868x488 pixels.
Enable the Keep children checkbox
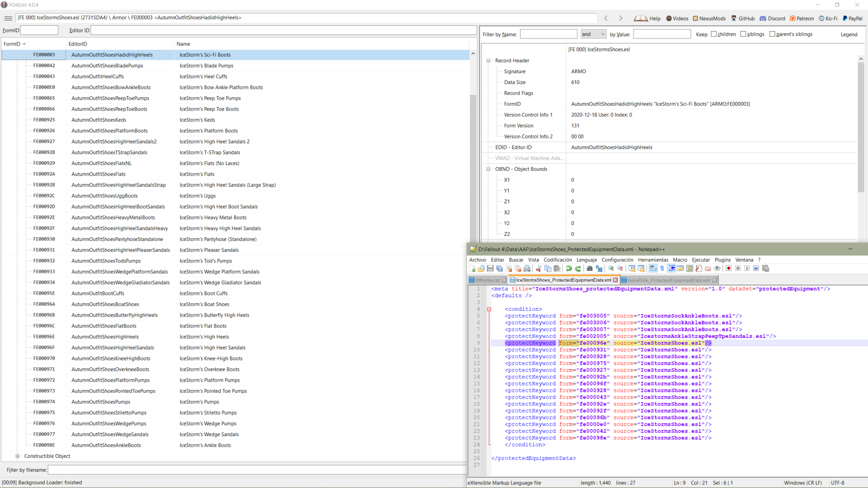pyautogui.click(x=714, y=34)
